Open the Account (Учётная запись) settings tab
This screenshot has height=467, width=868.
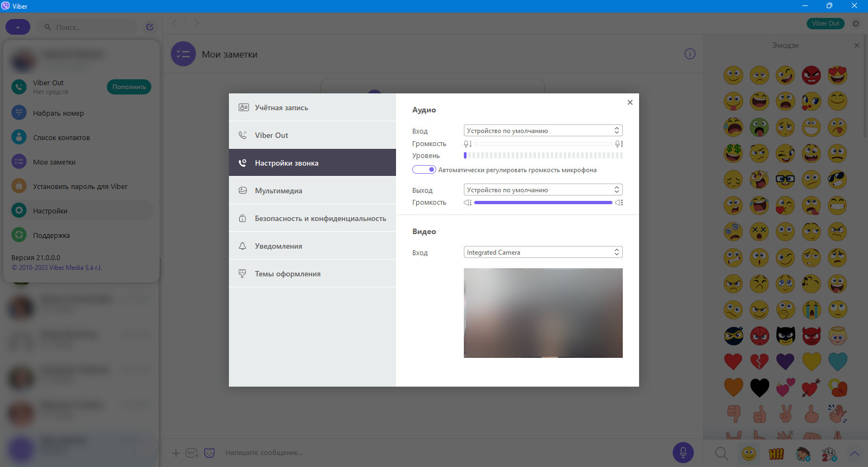pyautogui.click(x=312, y=108)
